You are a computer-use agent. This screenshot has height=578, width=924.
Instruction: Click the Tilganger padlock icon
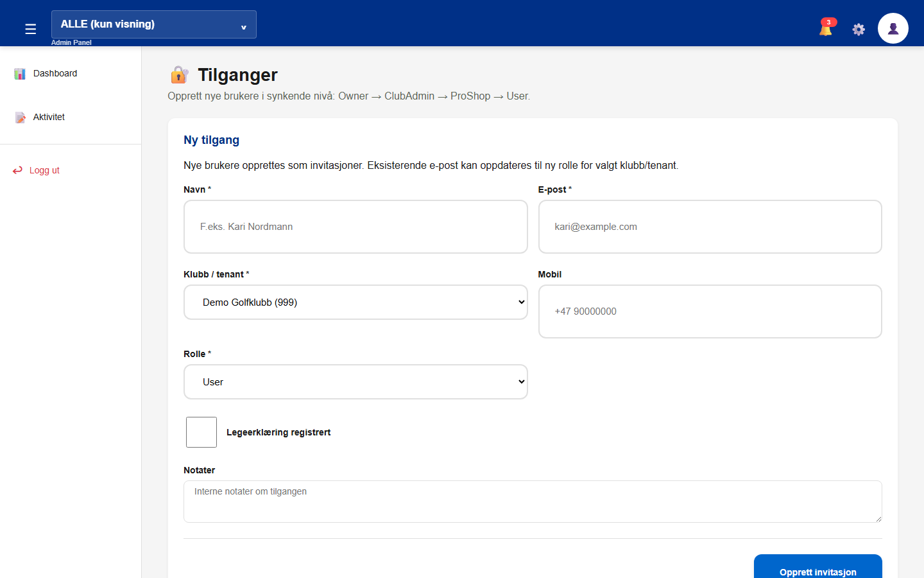coord(179,75)
